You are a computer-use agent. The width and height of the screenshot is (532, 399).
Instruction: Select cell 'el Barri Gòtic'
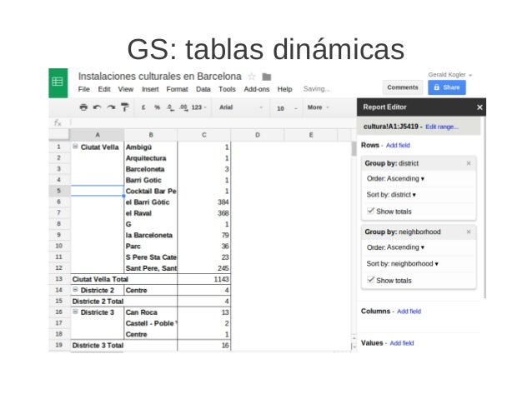coord(151,202)
